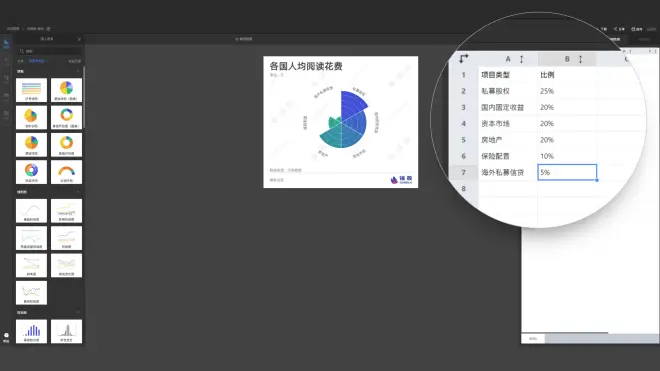The height and width of the screenshot is (371, 660).
Task: Select the step line chart thumbnail
Action: 67,211
